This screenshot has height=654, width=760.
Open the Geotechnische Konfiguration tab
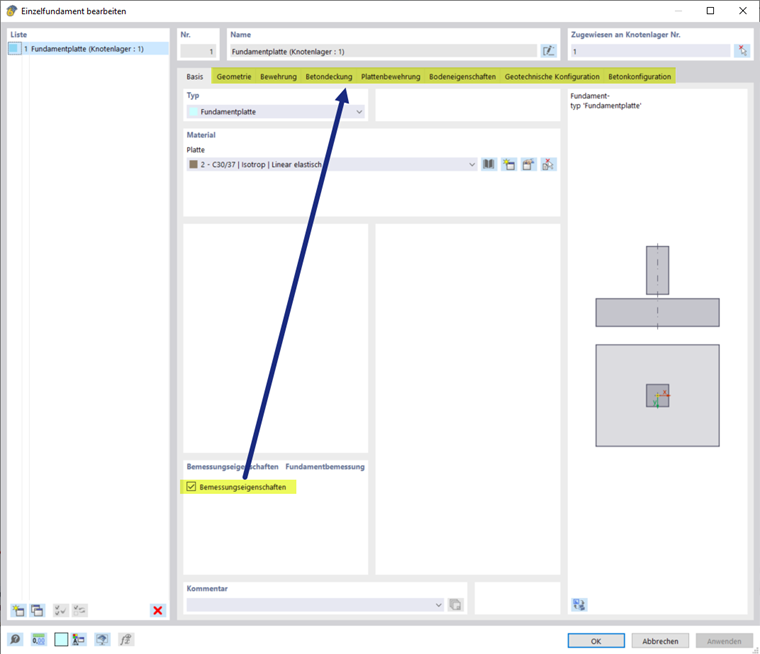[552, 77]
